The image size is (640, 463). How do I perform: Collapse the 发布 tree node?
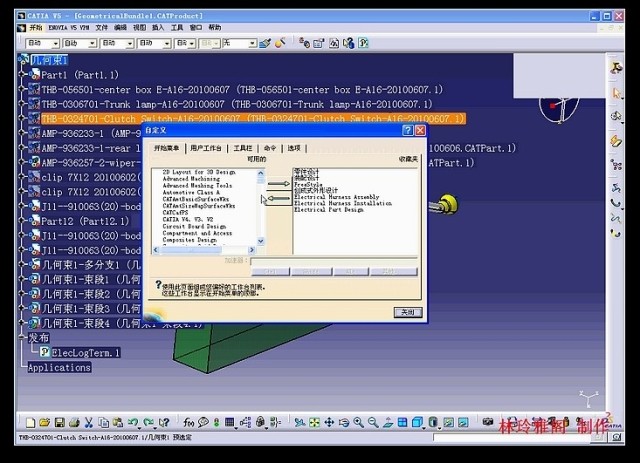[x=22, y=338]
